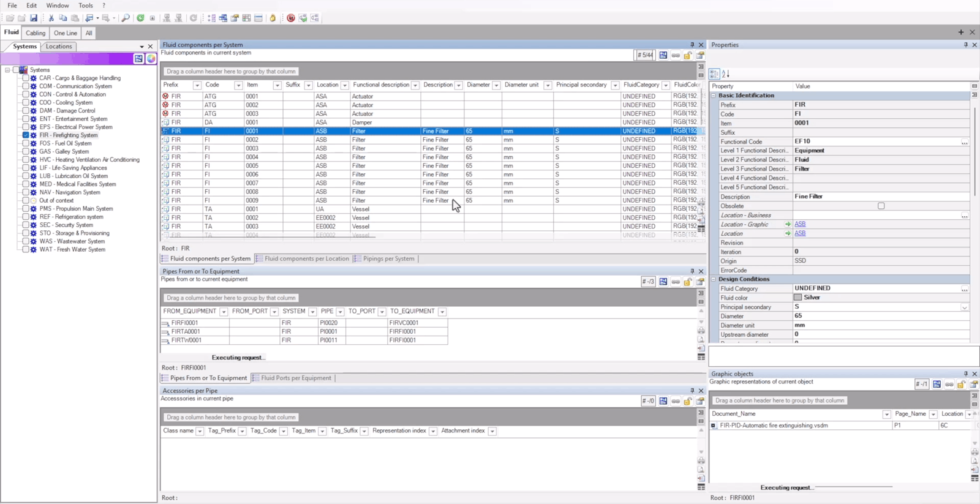Image resolution: width=980 pixels, height=504 pixels.
Task: Open the Tools menu
Action: click(86, 6)
